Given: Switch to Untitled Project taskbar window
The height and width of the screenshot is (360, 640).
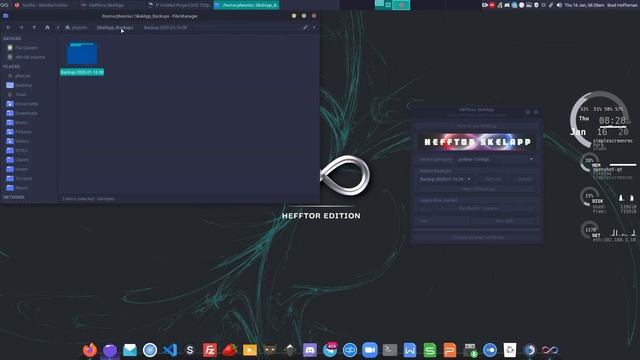Looking at the screenshot, I should [x=180, y=5].
